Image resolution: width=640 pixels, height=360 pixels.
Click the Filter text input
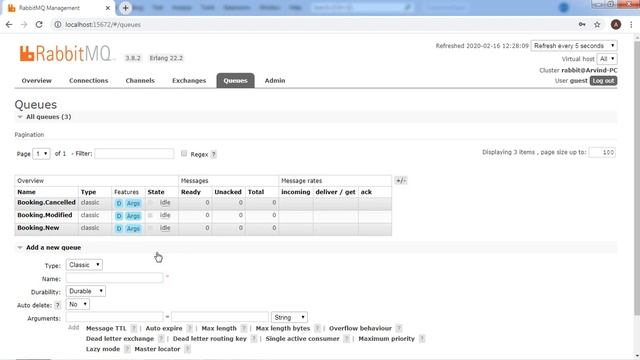click(134, 153)
